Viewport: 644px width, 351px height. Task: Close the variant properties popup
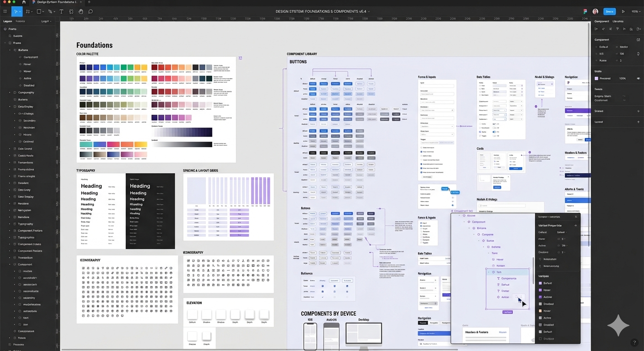click(576, 217)
